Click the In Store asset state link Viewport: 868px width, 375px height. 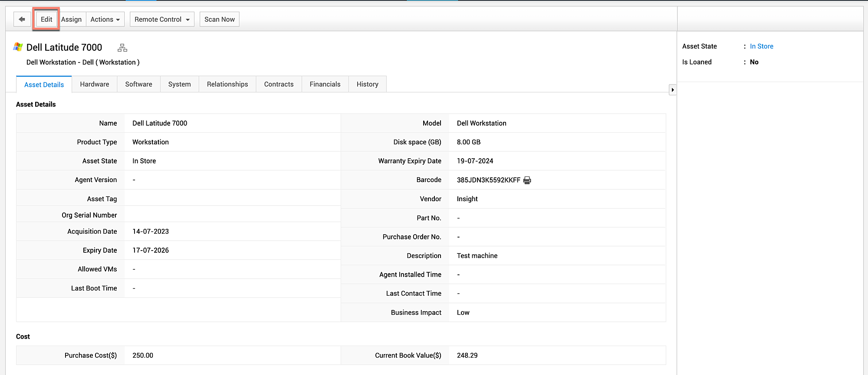(761, 46)
